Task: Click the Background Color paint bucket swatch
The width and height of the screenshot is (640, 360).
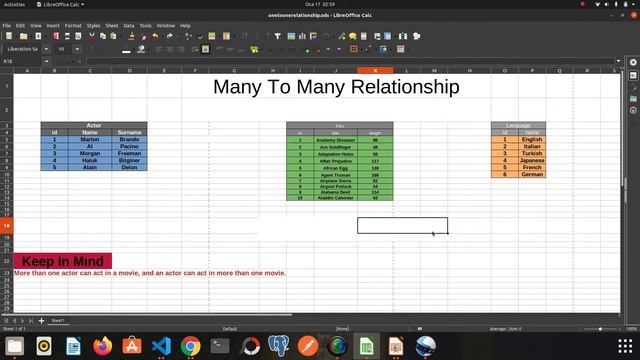Action: pos(141,49)
